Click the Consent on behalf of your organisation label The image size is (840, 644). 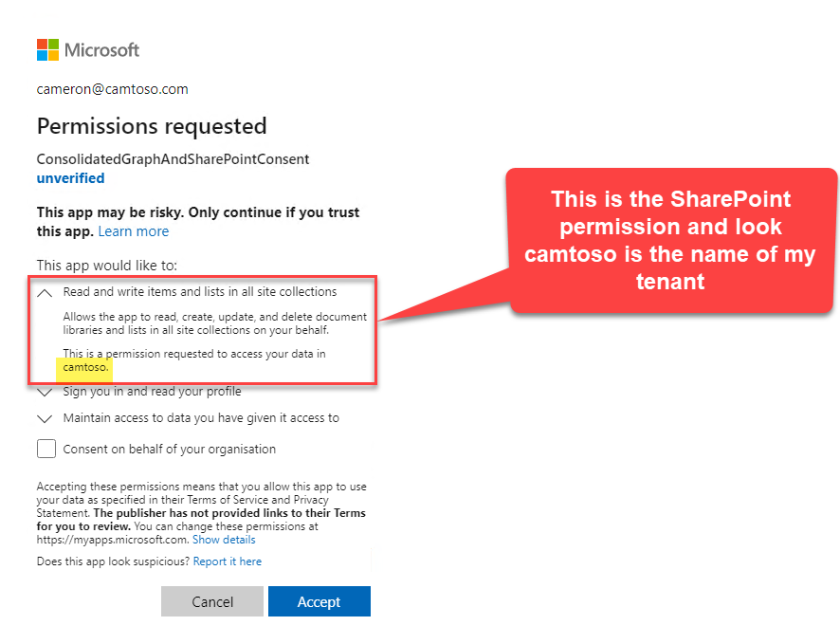(x=169, y=449)
